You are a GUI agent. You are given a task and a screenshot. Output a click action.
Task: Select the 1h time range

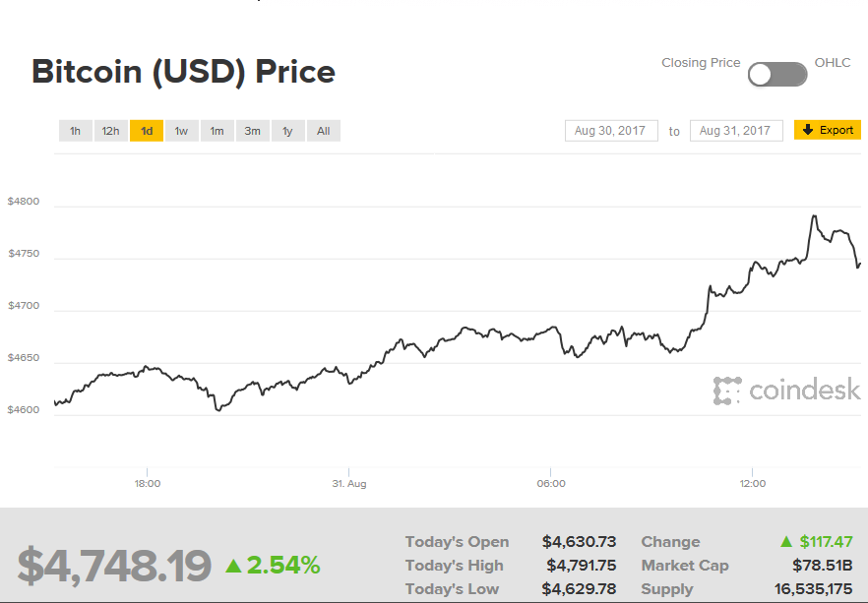75,131
